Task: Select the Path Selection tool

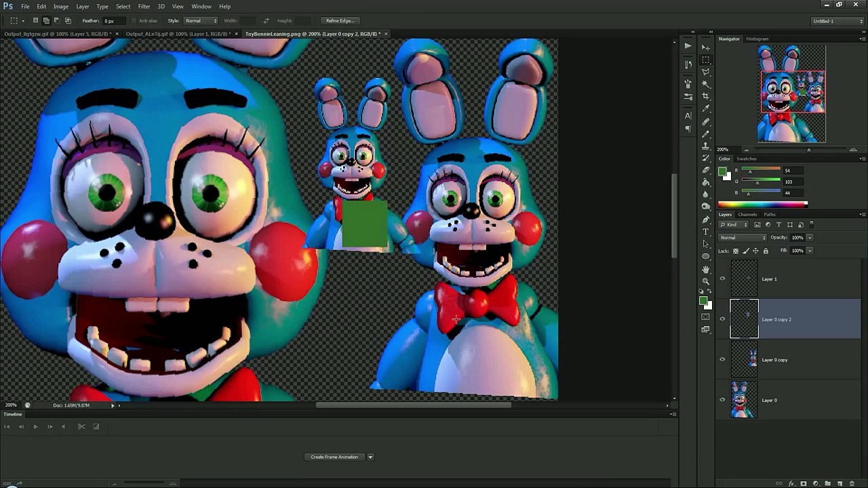Action: click(x=706, y=244)
